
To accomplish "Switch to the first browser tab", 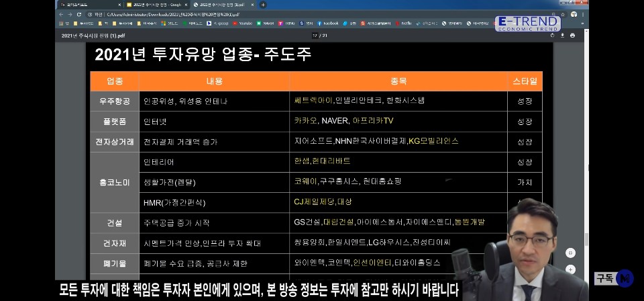I will click(91, 5).
